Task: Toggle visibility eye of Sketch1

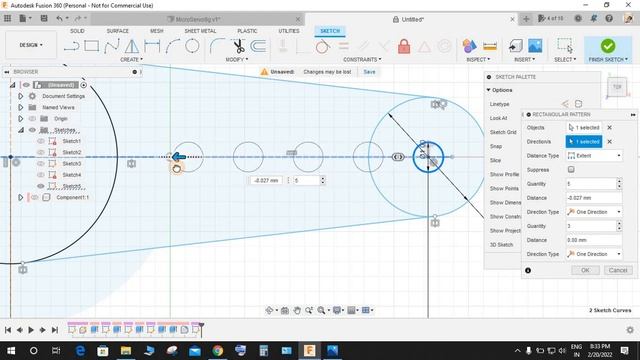Action: coord(41,141)
